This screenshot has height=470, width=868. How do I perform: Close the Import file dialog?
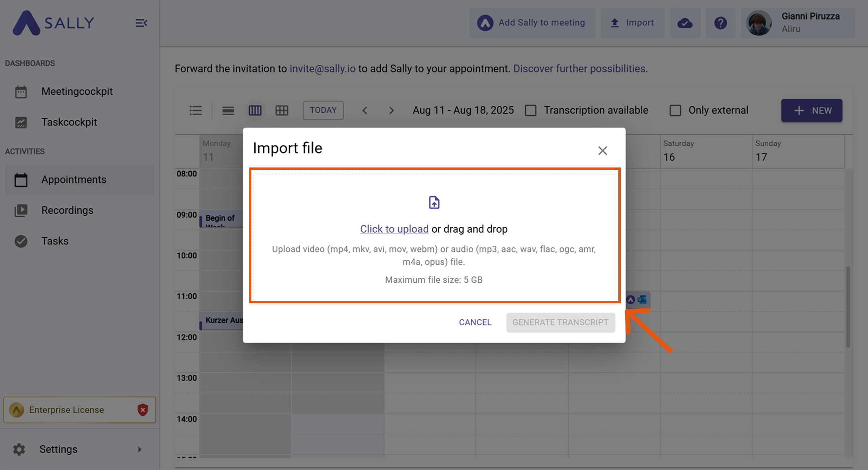tap(602, 151)
